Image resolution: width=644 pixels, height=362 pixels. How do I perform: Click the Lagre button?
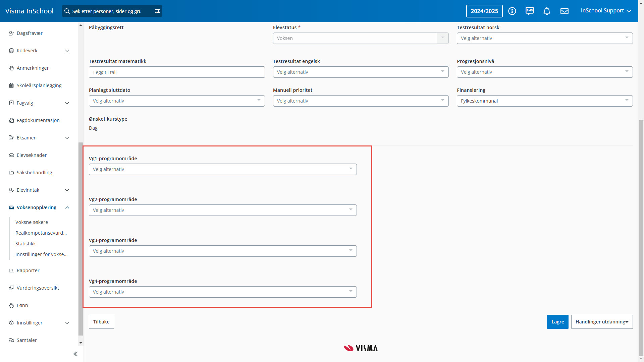pyautogui.click(x=557, y=322)
